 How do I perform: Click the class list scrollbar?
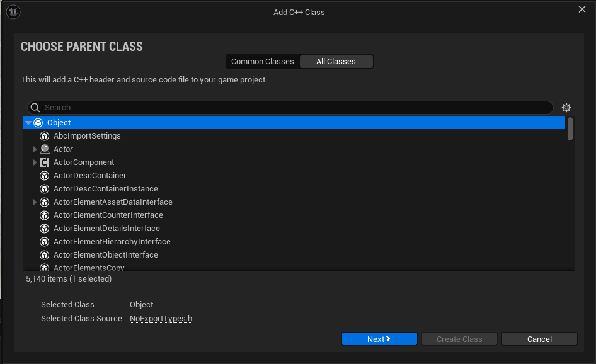(x=570, y=129)
